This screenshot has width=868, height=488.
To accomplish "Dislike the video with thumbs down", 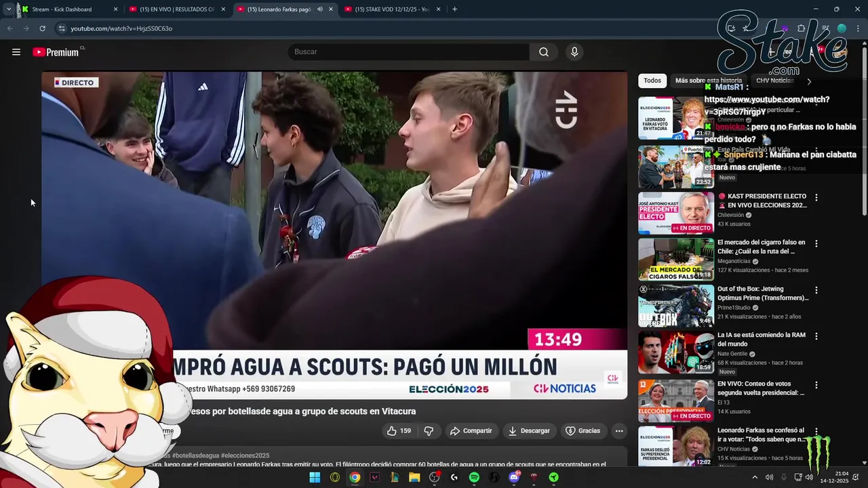I will click(x=429, y=431).
